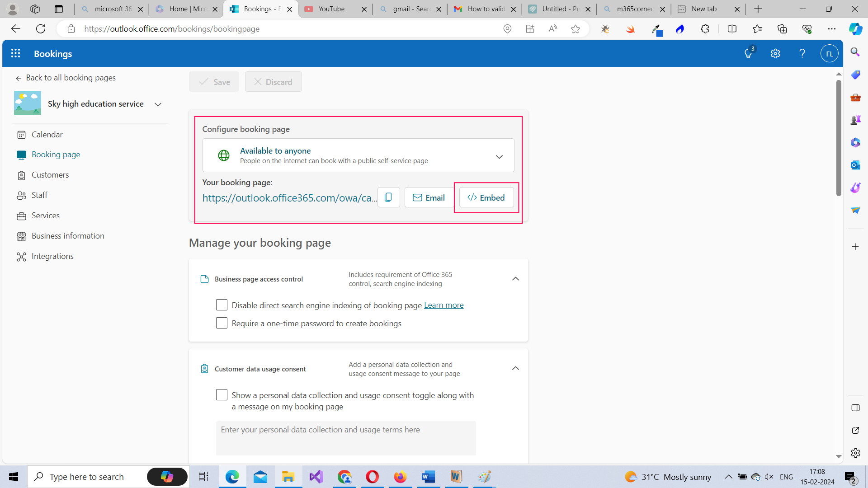Open the Learn more link
The width and height of the screenshot is (868, 488).
tap(443, 305)
